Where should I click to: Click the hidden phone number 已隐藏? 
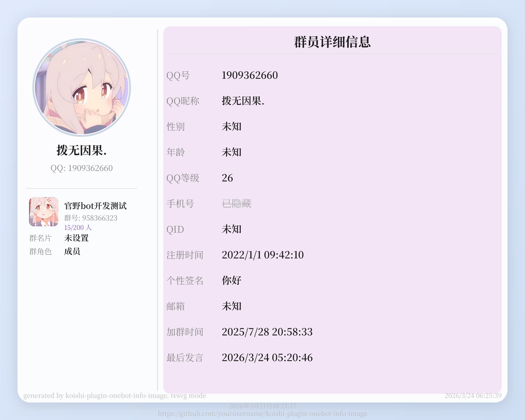[x=236, y=203]
